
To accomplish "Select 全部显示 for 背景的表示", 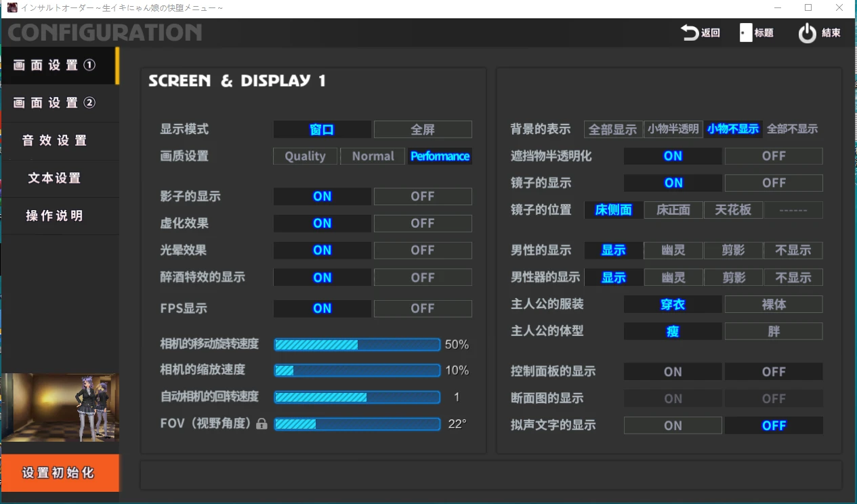I will click(612, 129).
